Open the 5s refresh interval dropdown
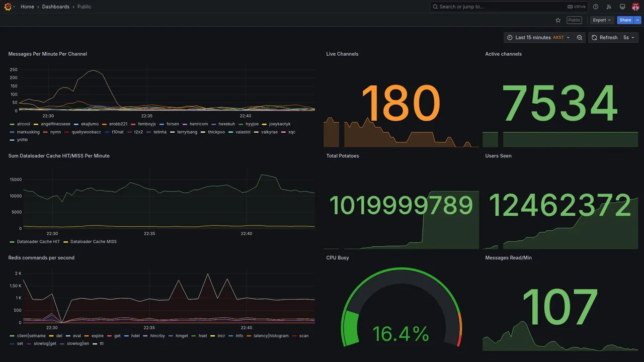 tap(629, 38)
